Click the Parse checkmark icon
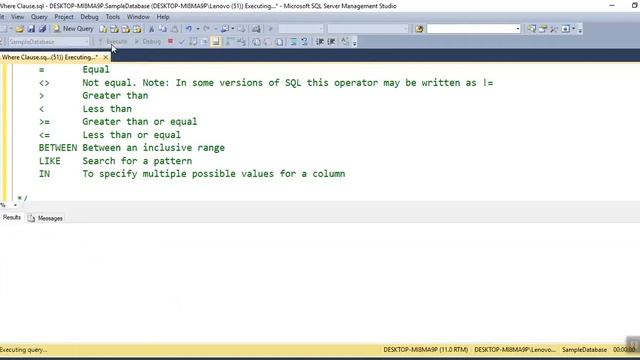This screenshot has width=640, height=360. coord(182,42)
